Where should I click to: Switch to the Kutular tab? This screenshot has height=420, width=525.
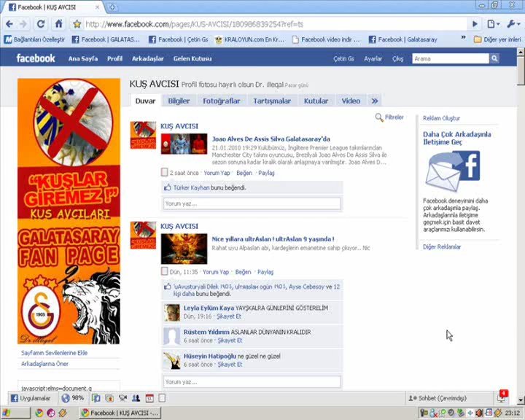click(x=316, y=101)
